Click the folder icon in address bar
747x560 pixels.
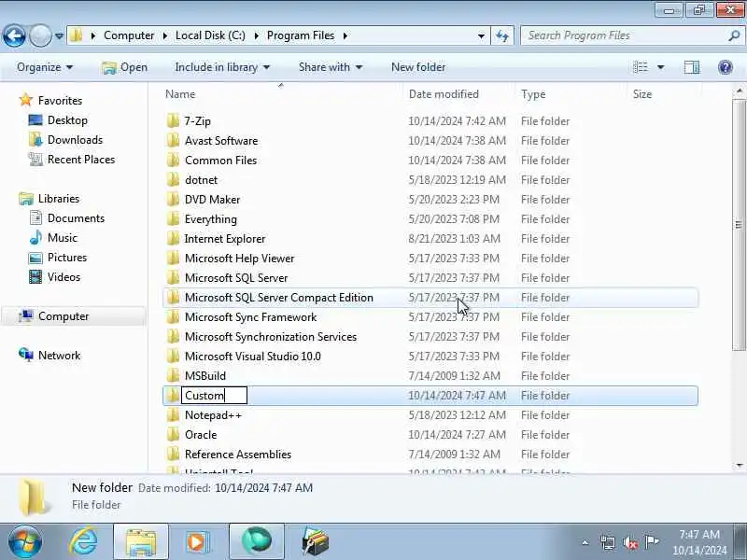click(x=77, y=35)
